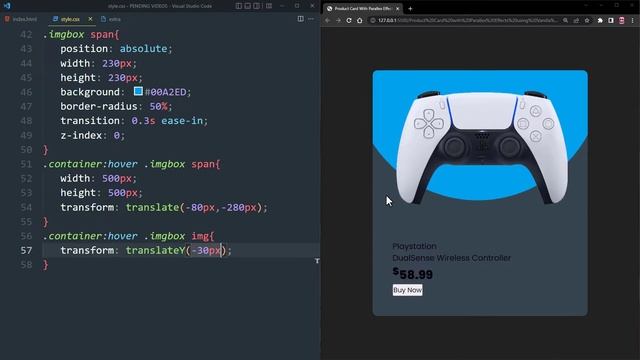Click 'border-radius' property on line 47
640x360 pixels.
pyautogui.click(x=99, y=106)
